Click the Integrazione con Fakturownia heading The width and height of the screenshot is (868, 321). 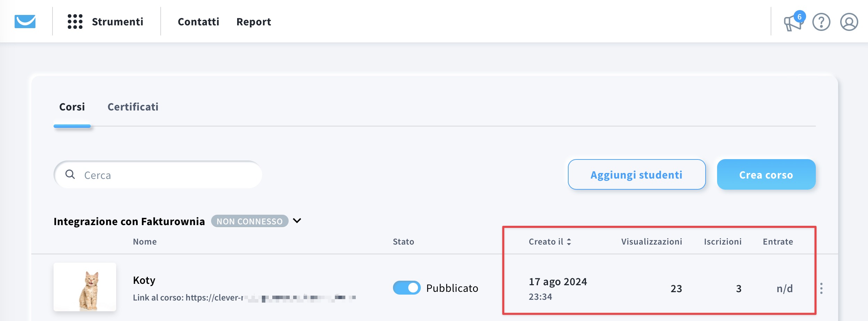coord(129,222)
